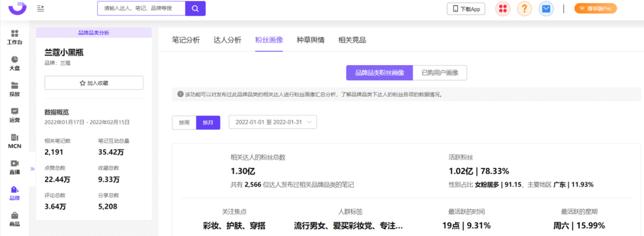Focus the search input field

[x=142, y=8]
